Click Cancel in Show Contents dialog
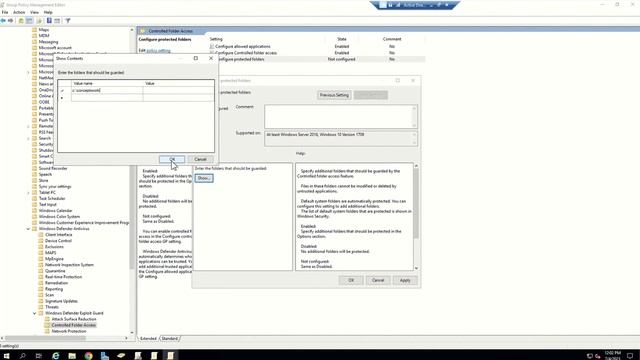The width and height of the screenshot is (640, 360). (x=200, y=159)
